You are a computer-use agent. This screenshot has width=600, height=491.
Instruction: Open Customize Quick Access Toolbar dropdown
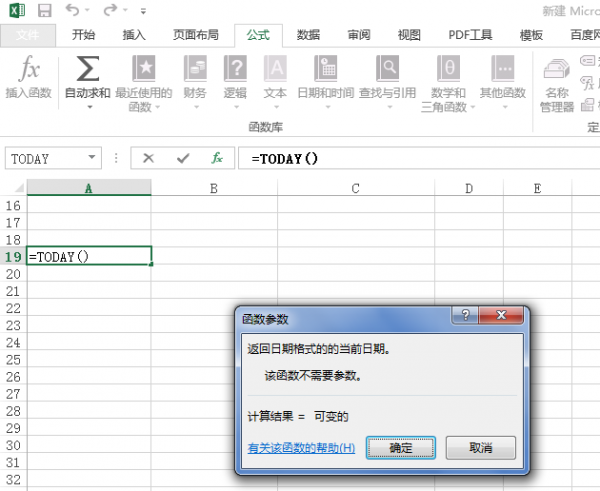coord(143,11)
